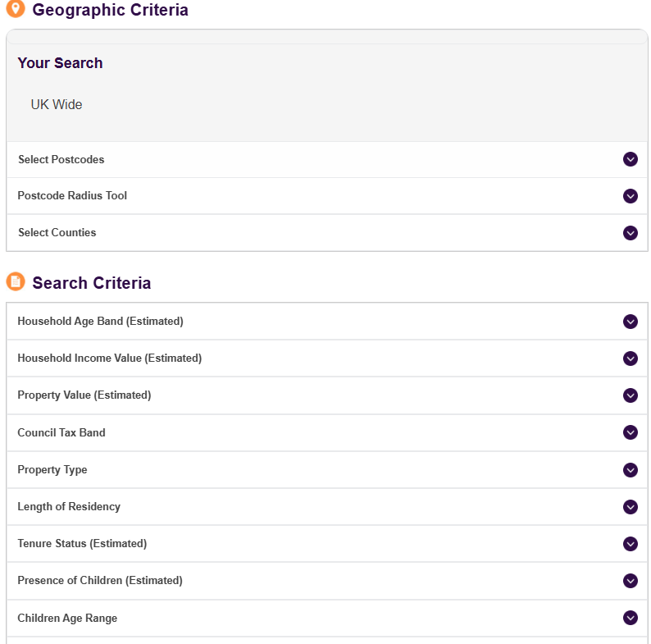Viewport: 651px width, 644px height.
Task: Click the chevron icon beside Children Age Range
Action: coord(630,618)
